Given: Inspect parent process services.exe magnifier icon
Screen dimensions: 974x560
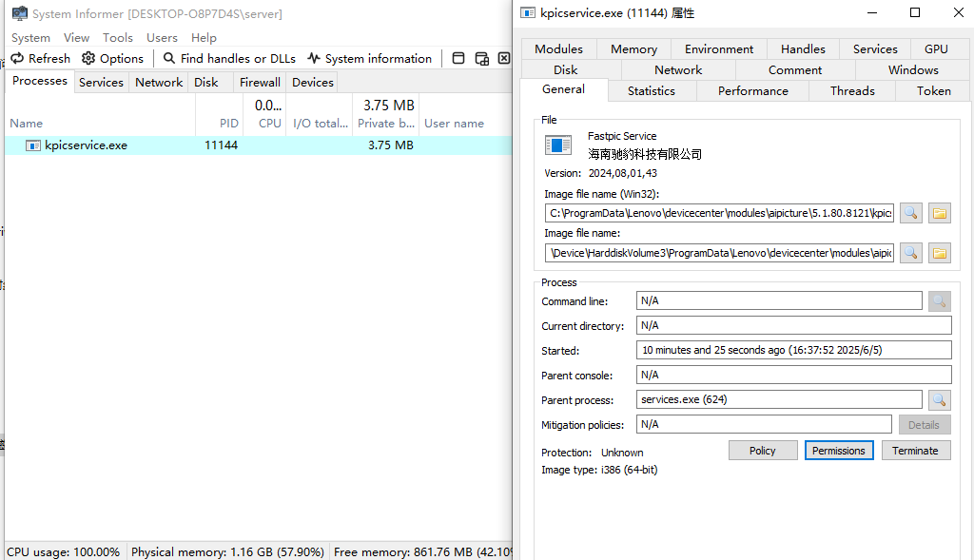Looking at the screenshot, I should [x=939, y=400].
